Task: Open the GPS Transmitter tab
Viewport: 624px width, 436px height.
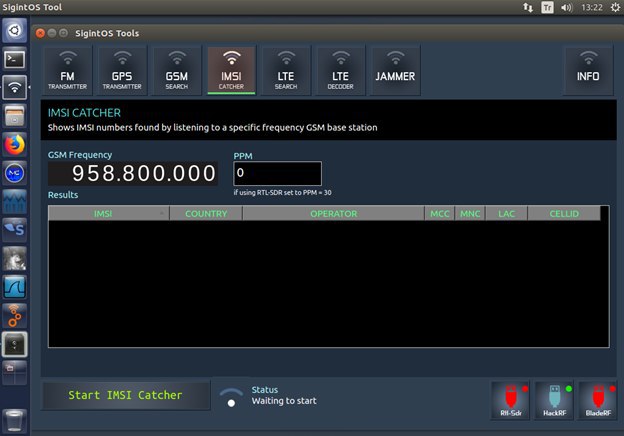Action: click(122, 70)
